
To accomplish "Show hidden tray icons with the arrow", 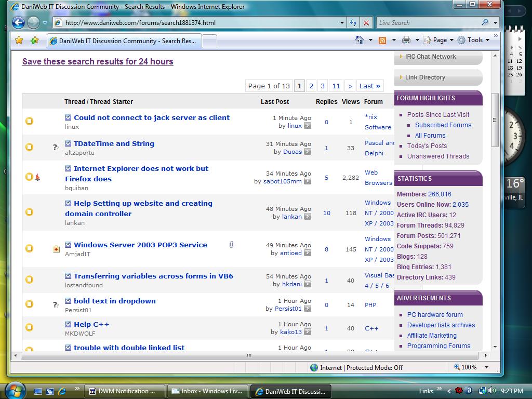I will [449, 391].
